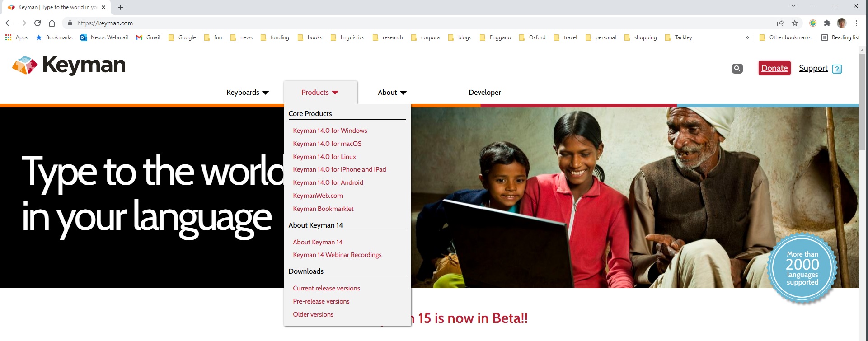Expand the Keyboards dropdown menu
This screenshot has height=341, width=868.
[248, 93]
